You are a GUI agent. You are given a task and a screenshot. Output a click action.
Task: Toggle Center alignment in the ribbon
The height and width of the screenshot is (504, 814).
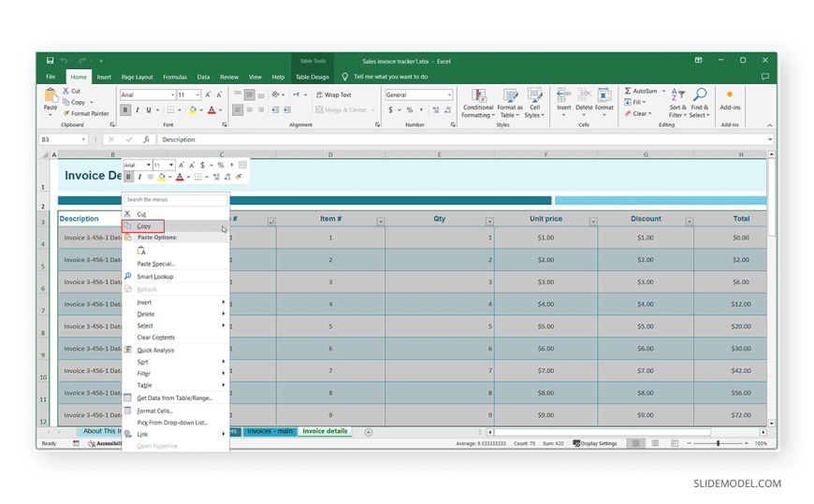tap(249, 110)
